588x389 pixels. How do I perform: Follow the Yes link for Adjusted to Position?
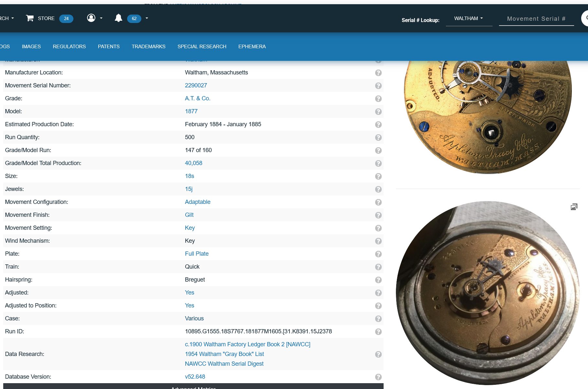coord(190,306)
